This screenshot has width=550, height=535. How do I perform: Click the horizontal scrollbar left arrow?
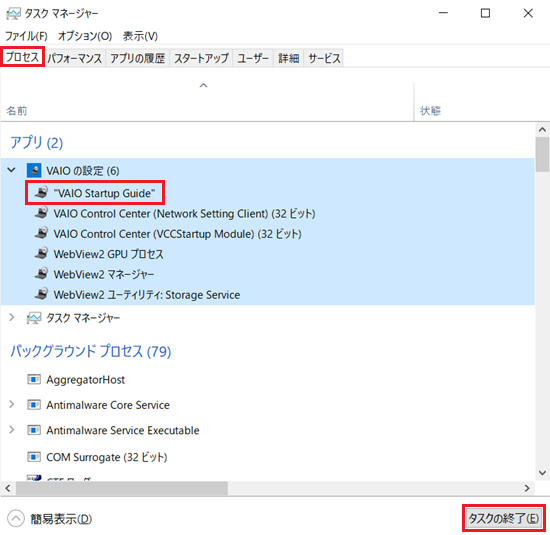click(x=8, y=488)
